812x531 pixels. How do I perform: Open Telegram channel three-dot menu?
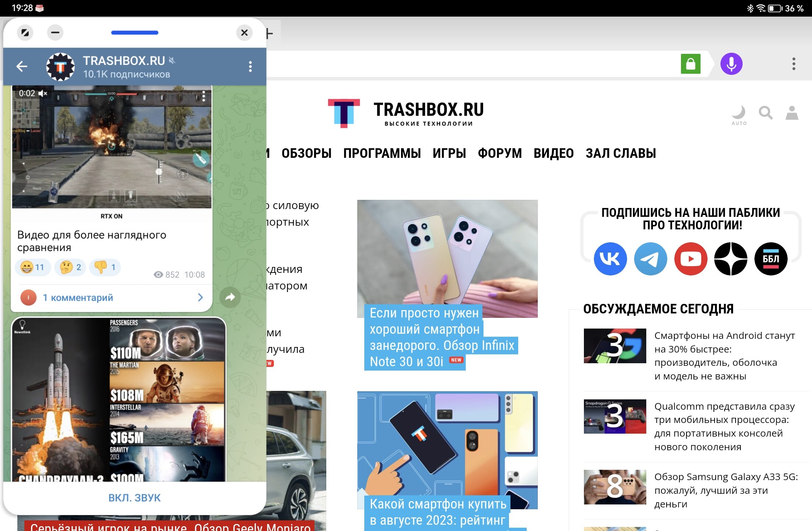251,67
